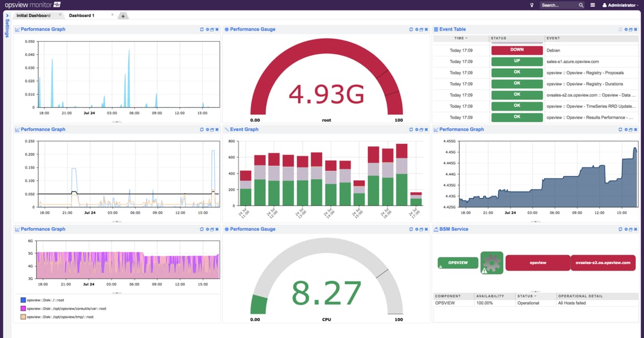The height and width of the screenshot is (338, 644).
Task: Click the Debian event row text
Action: (x=553, y=50)
